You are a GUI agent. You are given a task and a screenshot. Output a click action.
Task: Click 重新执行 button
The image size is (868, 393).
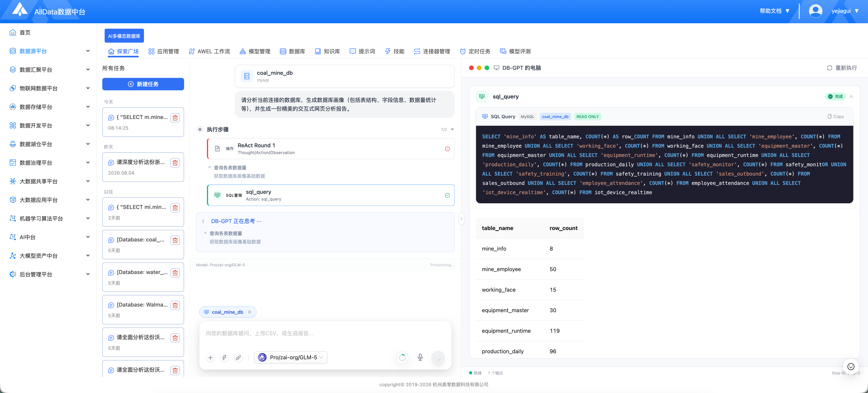click(841, 68)
